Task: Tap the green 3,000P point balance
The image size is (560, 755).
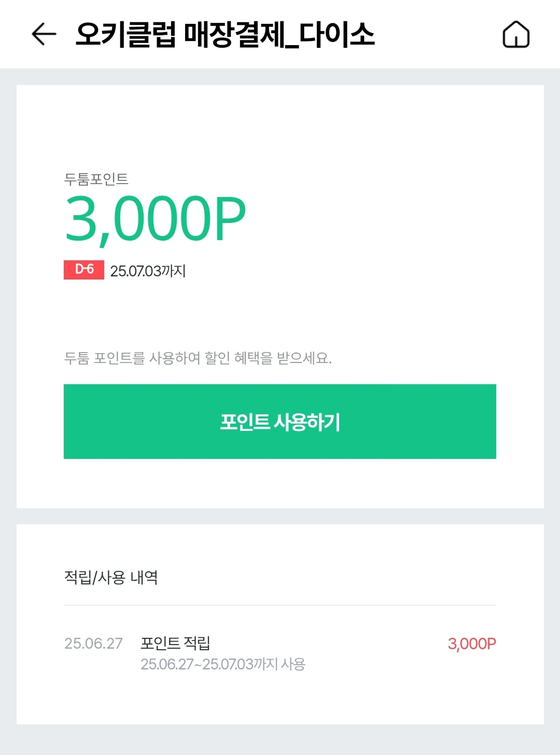Action: coord(155,220)
